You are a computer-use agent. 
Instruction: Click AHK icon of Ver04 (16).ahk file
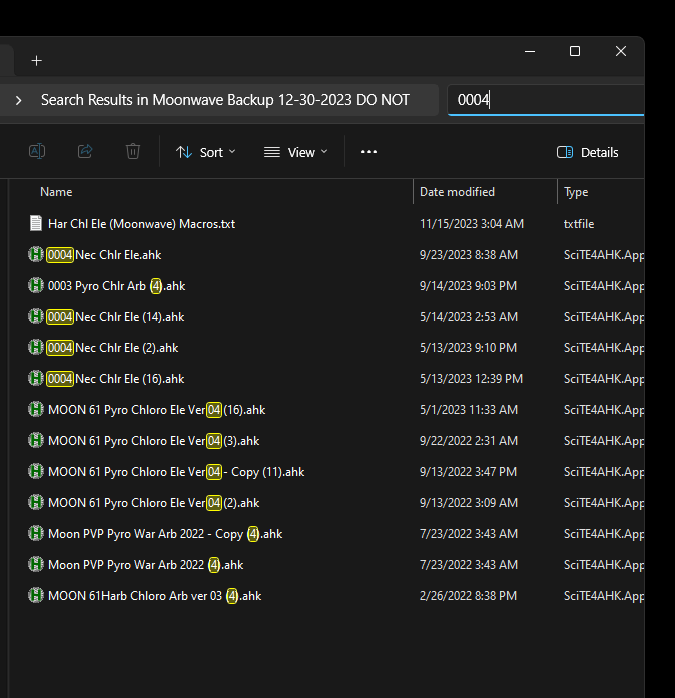[36, 409]
